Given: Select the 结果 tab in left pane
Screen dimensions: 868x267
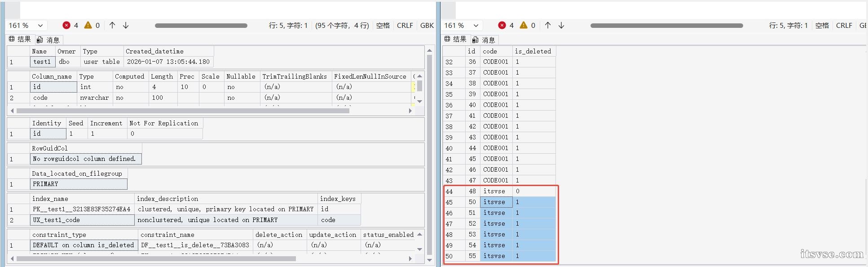Looking at the screenshot, I should point(20,40).
